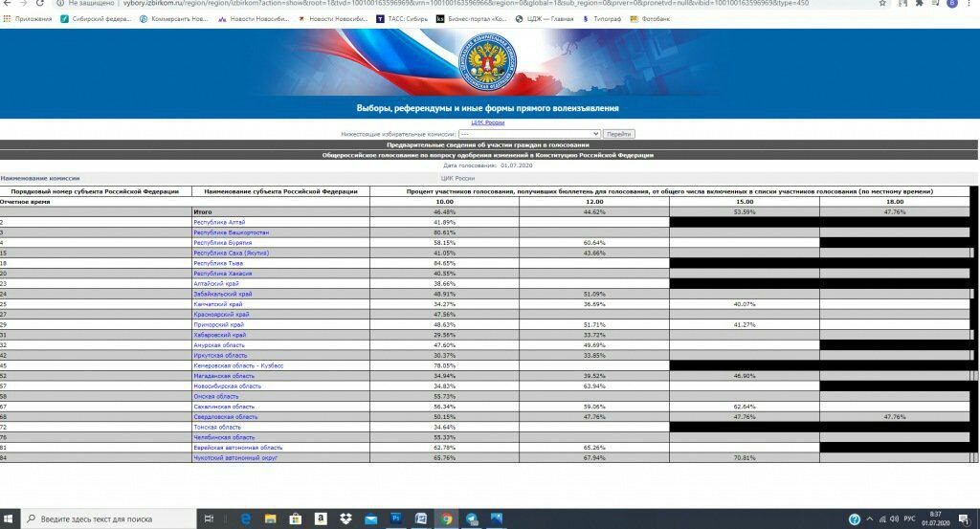Open the Mail app from the taskbar
Image resolution: width=980 pixels, height=529 pixels.
click(x=370, y=519)
